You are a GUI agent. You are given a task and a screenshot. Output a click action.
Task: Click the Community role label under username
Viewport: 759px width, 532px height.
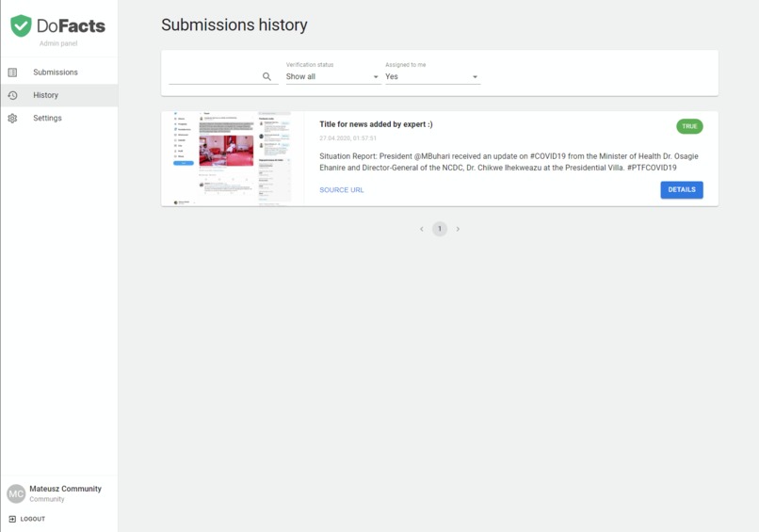(x=46, y=499)
